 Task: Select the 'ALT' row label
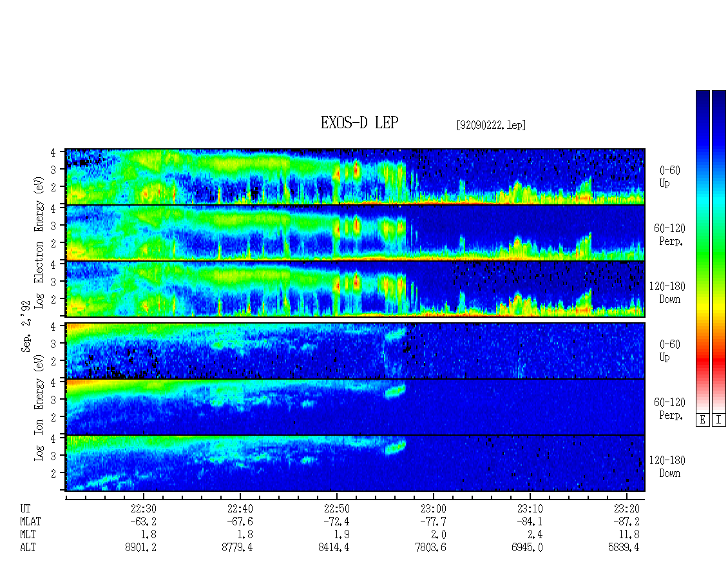(x=28, y=548)
